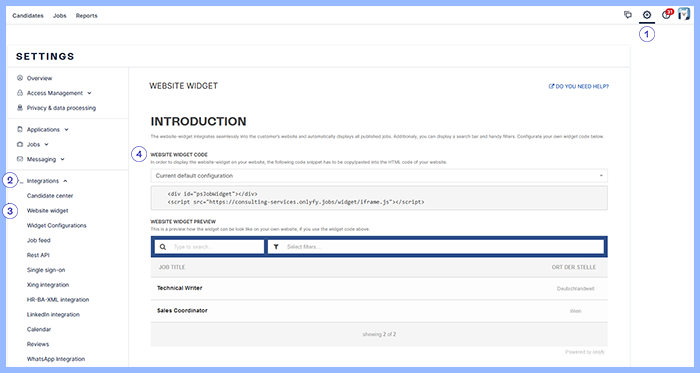Expand the Jobs section in sidebar
Viewport: 700px width, 373px height.
click(46, 145)
